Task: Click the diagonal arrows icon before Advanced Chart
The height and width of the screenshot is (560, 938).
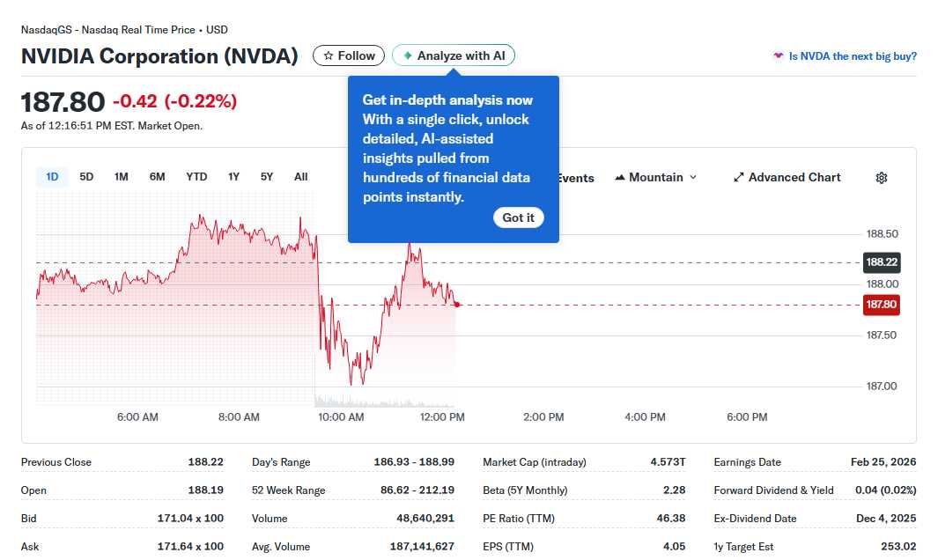Action: [x=738, y=177]
